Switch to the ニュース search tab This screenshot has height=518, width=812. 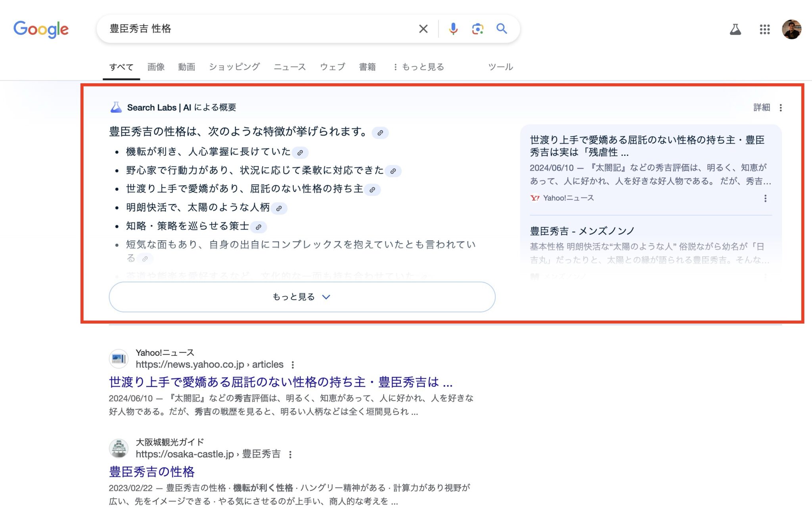coord(290,67)
